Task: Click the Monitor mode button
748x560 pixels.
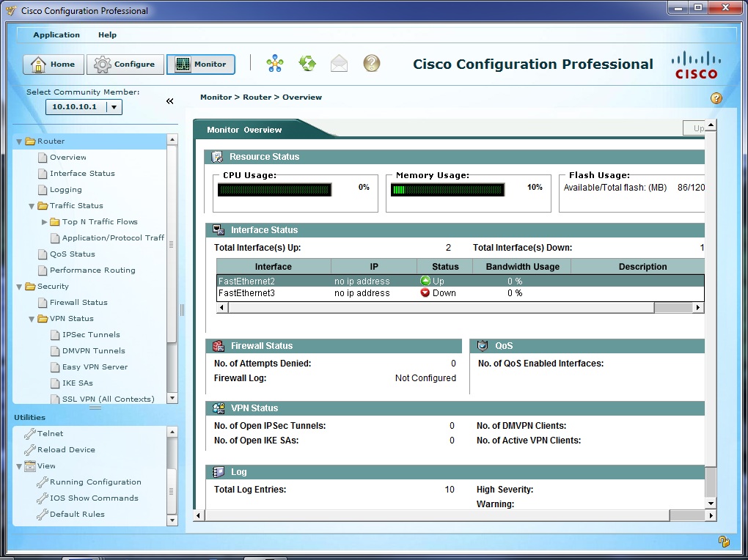Action: click(201, 65)
